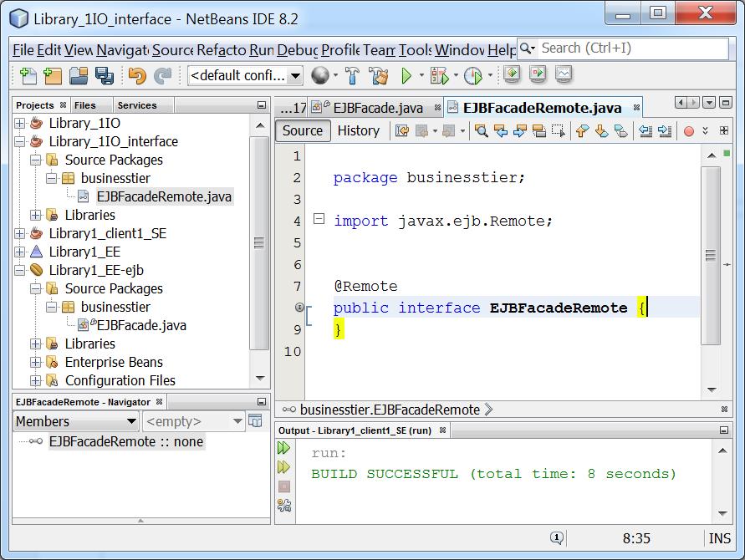Click the profiler telemetry graph icon
745x560 pixels.
(564, 74)
